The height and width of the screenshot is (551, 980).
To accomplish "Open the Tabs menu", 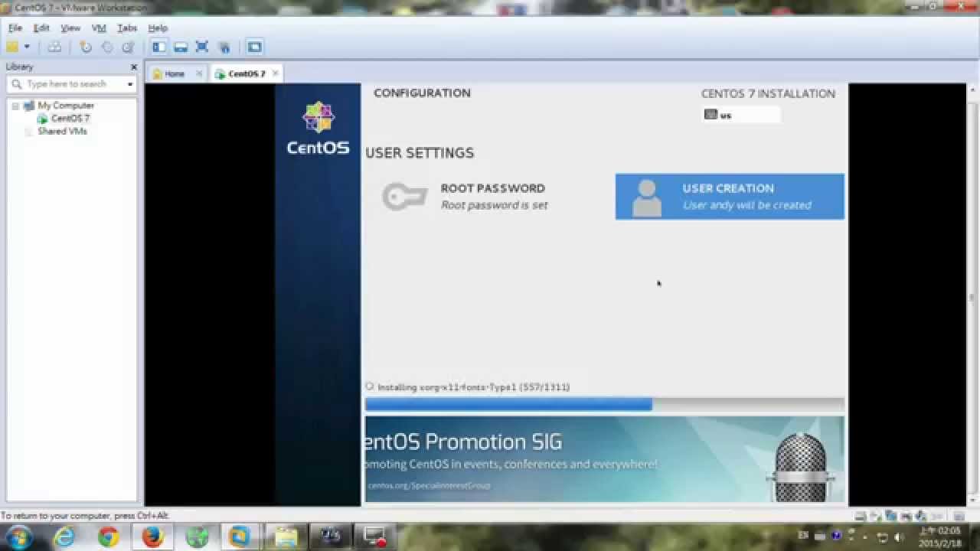I will [127, 28].
